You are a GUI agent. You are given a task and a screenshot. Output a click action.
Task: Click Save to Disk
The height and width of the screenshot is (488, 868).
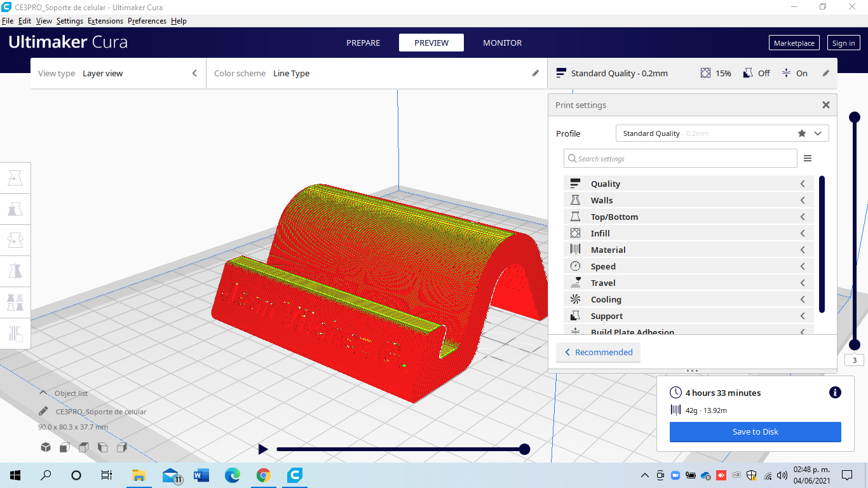(x=756, y=431)
